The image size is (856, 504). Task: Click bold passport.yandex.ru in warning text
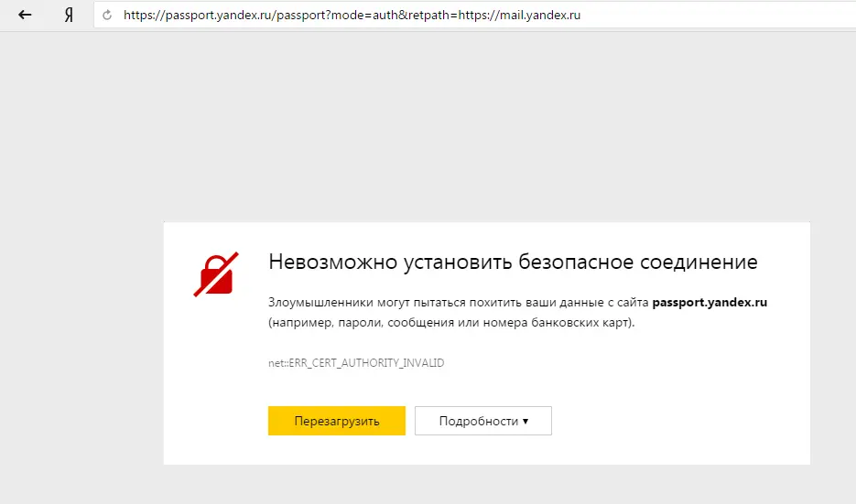pyautogui.click(x=710, y=302)
